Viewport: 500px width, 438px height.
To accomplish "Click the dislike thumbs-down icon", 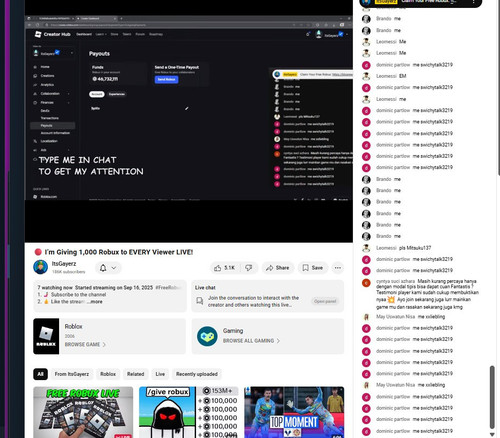I will tap(249, 268).
